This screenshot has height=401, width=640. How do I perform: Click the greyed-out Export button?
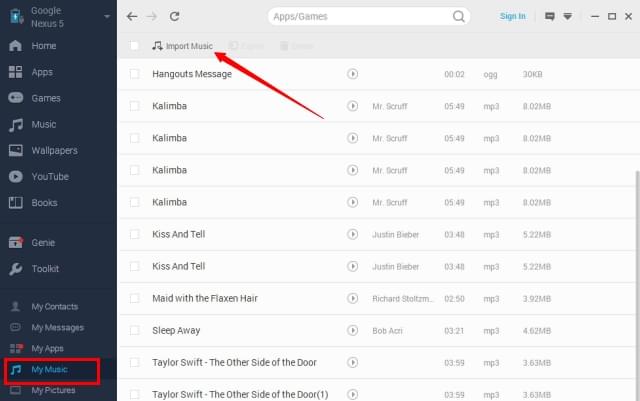[246, 46]
